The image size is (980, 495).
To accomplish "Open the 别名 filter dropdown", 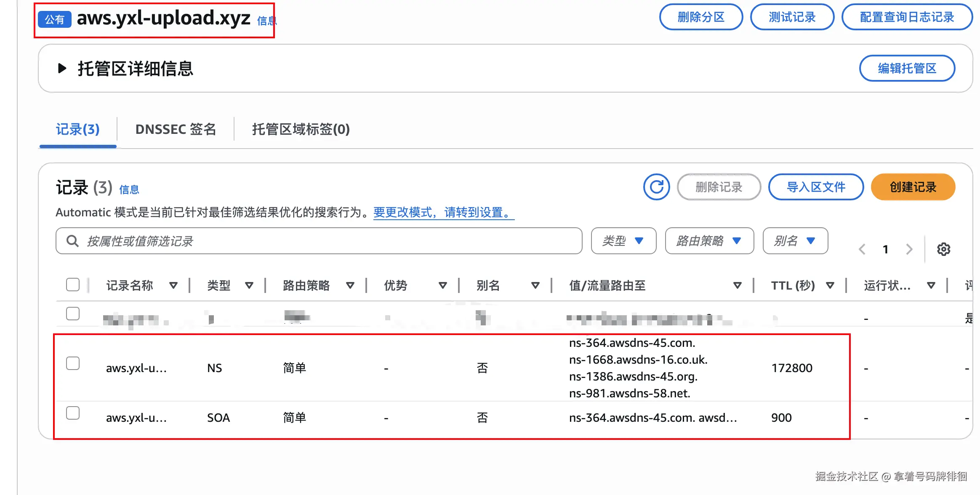I will click(795, 241).
